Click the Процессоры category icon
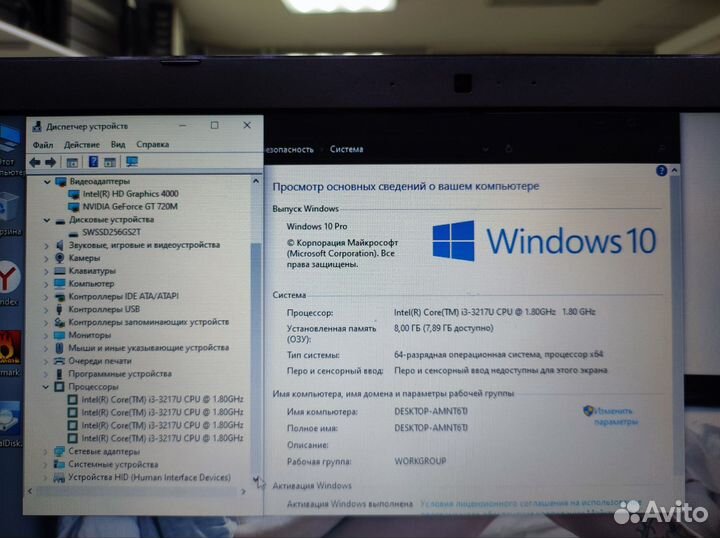The image size is (720, 538). [x=59, y=387]
